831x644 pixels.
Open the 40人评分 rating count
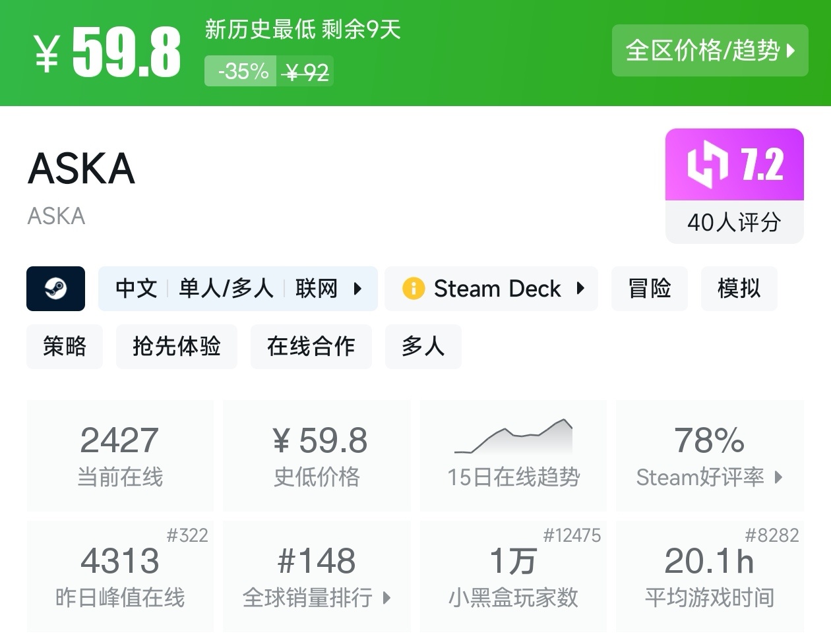(x=734, y=222)
